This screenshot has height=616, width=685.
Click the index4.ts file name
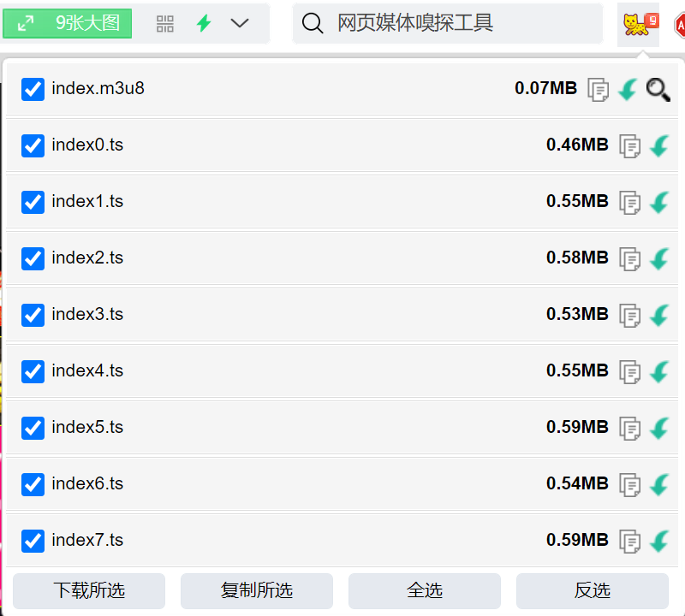87,370
